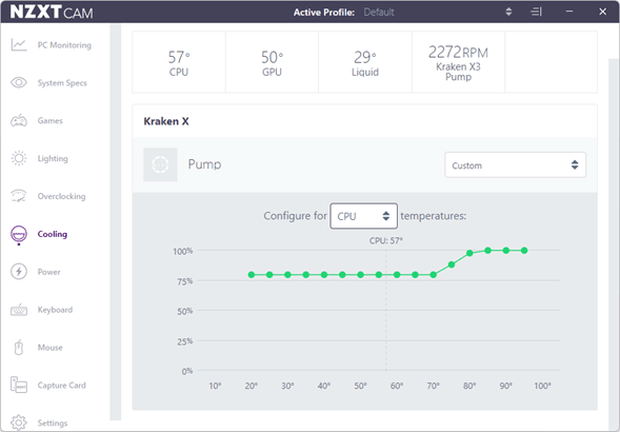
Task: Open System Specs page
Action: coord(62,83)
